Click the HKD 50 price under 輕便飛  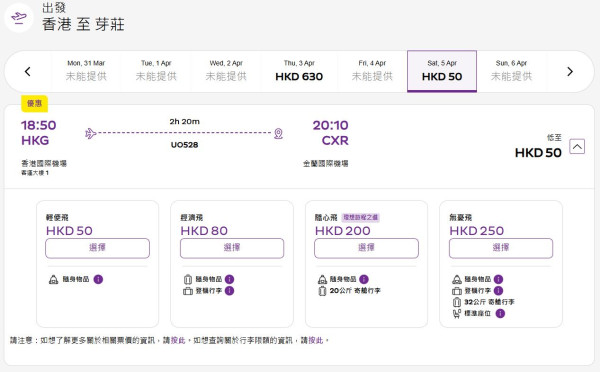69,231
